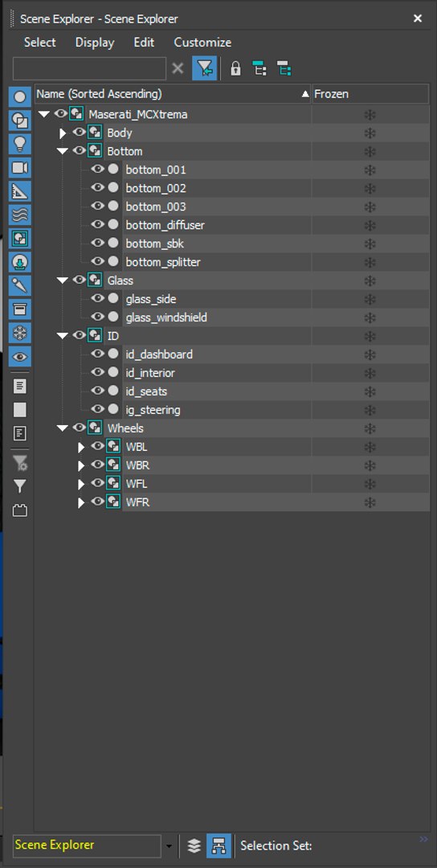Collapse the ID group
437x868 pixels.
[63, 336]
